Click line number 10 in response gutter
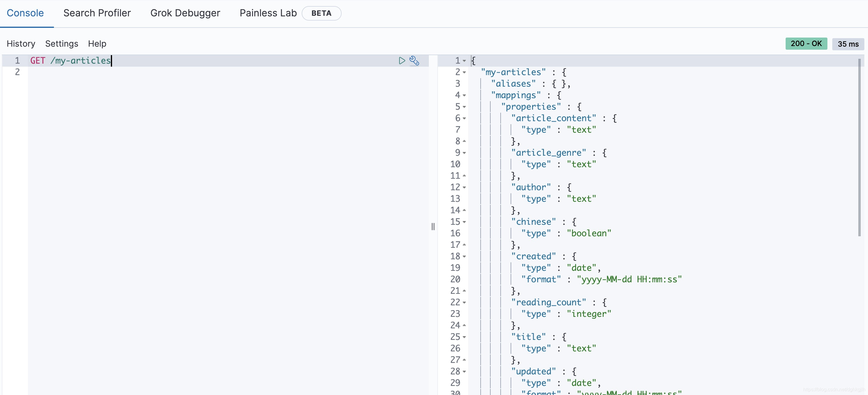The height and width of the screenshot is (395, 868). click(x=455, y=164)
